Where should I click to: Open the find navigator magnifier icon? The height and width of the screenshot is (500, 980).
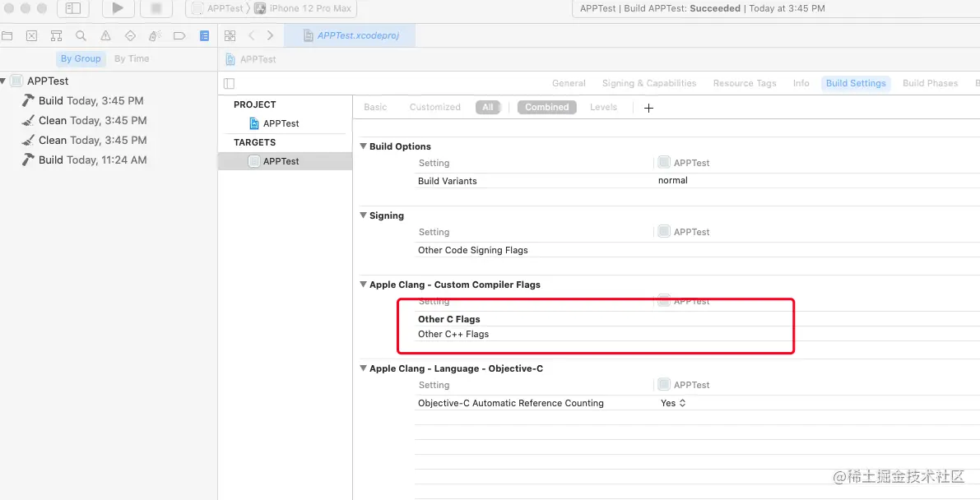pyautogui.click(x=81, y=35)
